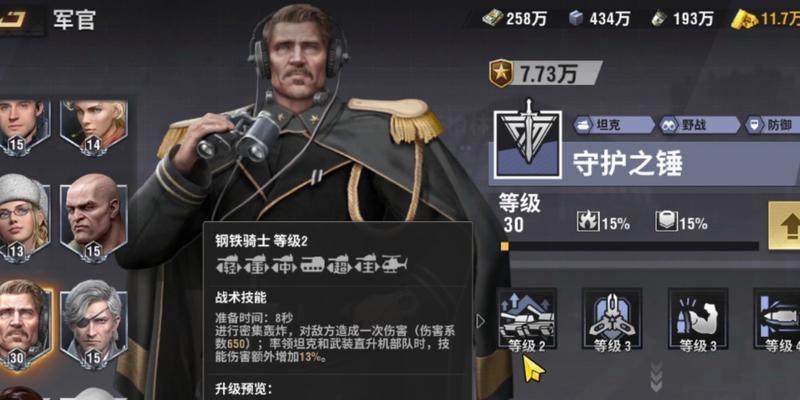Choose the blonde female officer level 14

[94, 128]
